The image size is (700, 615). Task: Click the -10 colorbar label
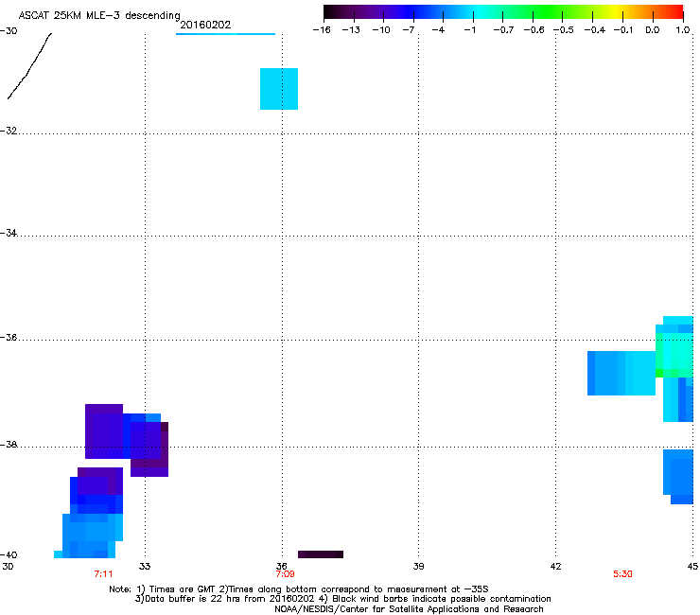coord(381,30)
